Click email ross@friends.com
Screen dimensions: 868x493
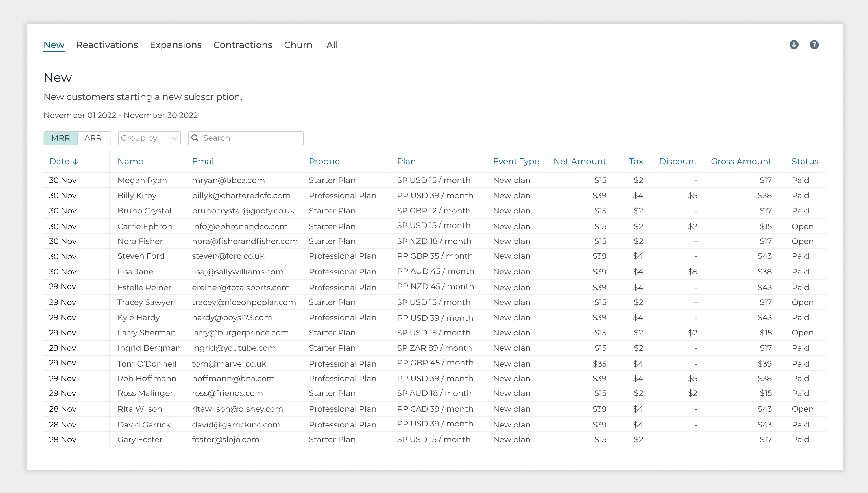tap(227, 393)
